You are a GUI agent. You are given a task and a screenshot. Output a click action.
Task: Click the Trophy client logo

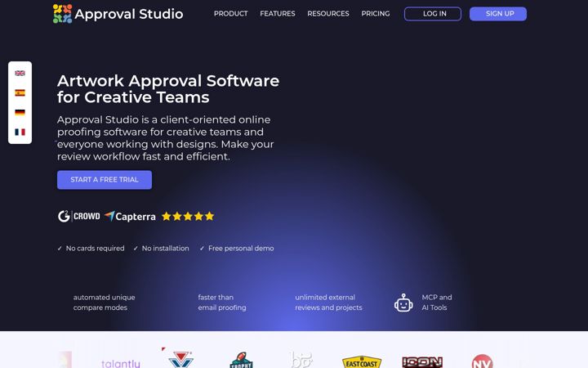(x=241, y=360)
